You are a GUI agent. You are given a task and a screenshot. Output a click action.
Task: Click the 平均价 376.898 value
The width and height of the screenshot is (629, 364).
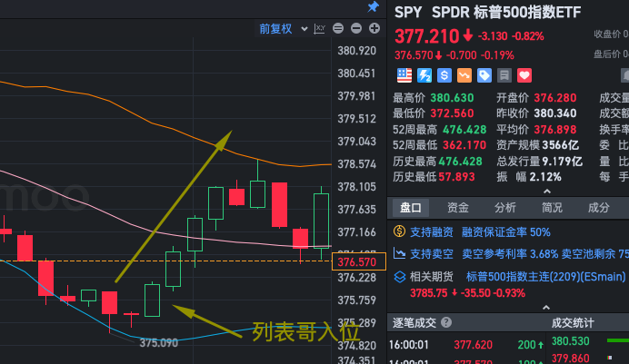pos(555,130)
